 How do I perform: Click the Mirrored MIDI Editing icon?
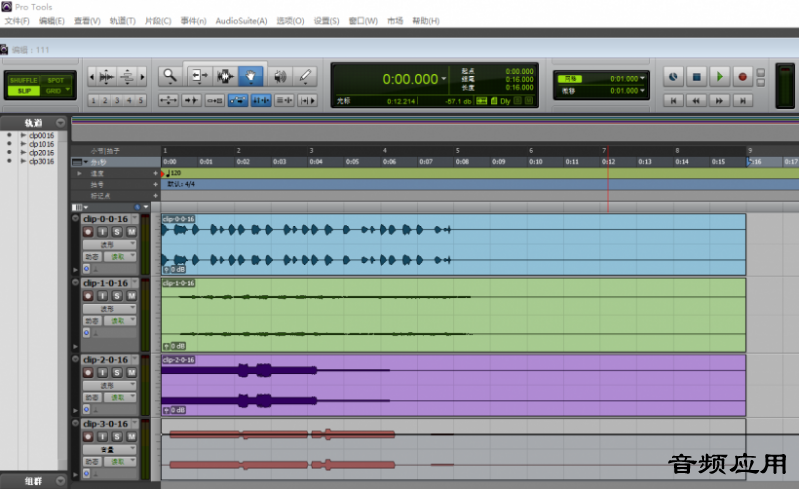[215, 100]
